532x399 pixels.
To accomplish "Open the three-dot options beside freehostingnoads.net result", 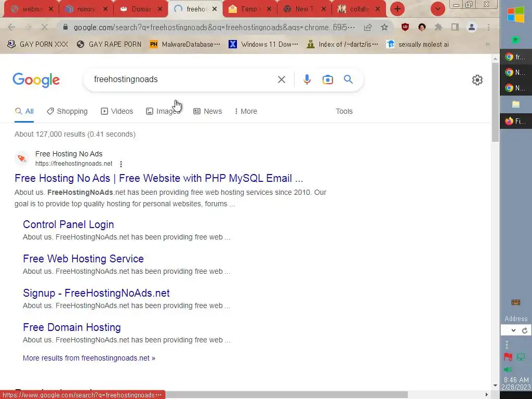I will click(121, 164).
